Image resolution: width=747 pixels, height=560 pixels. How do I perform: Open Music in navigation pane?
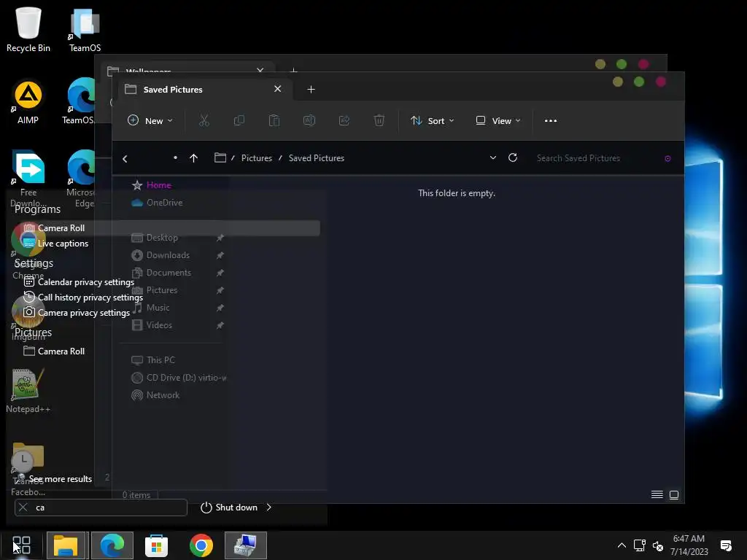click(158, 308)
